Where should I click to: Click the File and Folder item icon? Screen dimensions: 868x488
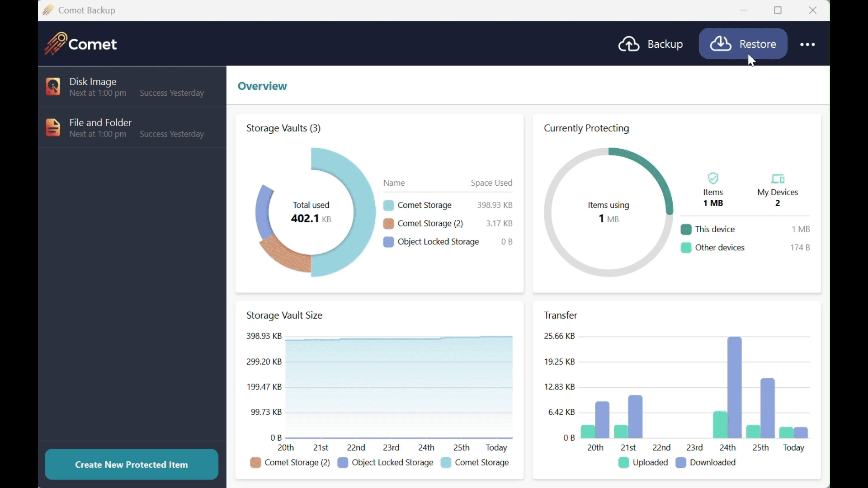click(53, 127)
